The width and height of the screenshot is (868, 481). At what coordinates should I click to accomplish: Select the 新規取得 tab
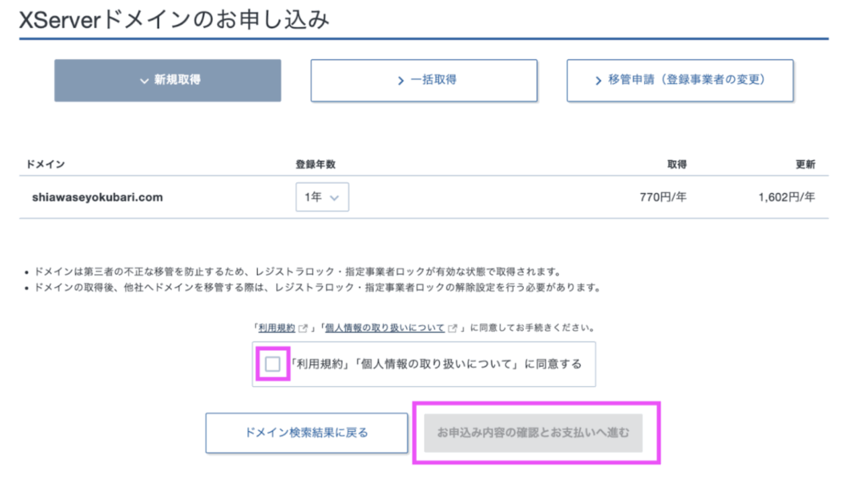(167, 80)
